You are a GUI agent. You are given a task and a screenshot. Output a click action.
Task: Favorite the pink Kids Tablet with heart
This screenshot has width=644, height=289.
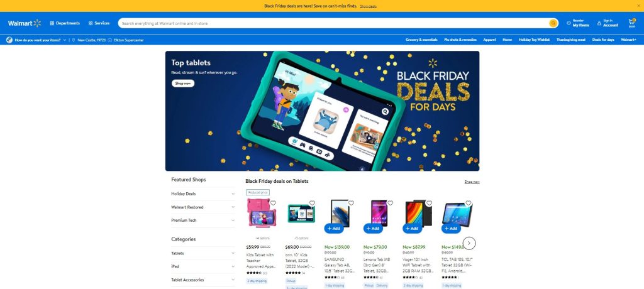[x=273, y=203]
